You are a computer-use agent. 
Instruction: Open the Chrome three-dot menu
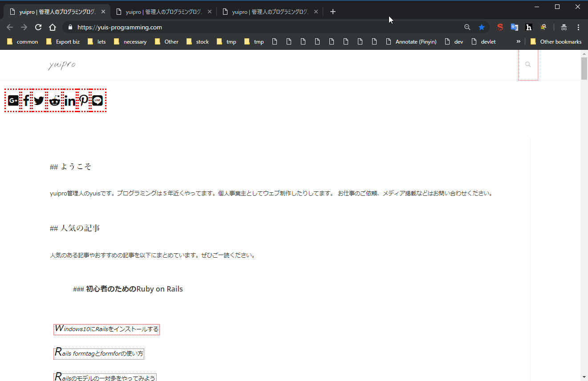(578, 27)
